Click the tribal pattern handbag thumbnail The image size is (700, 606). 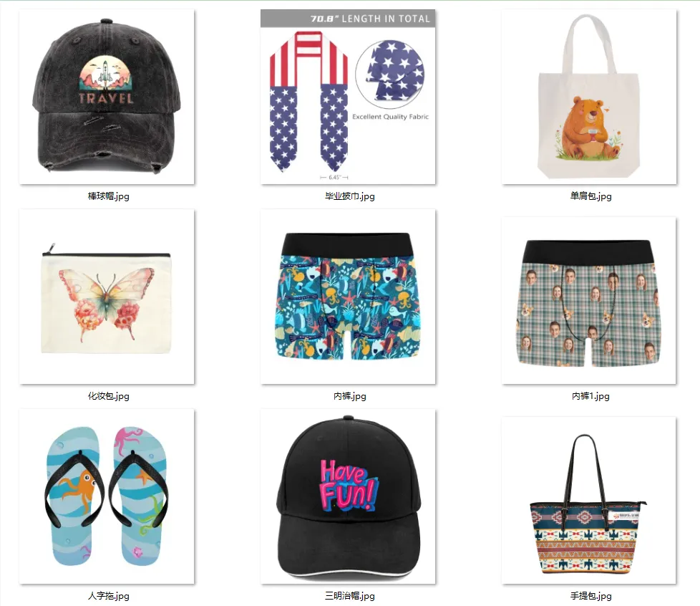(x=589, y=500)
